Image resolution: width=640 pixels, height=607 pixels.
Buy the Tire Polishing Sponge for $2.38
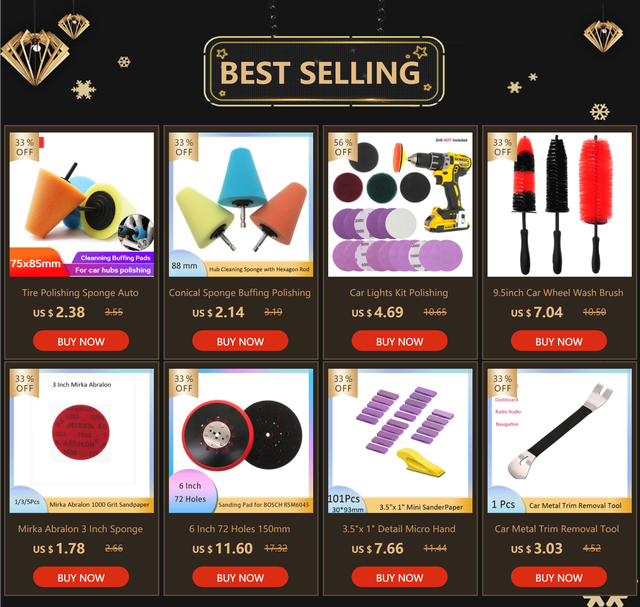[x=81, y=341]
